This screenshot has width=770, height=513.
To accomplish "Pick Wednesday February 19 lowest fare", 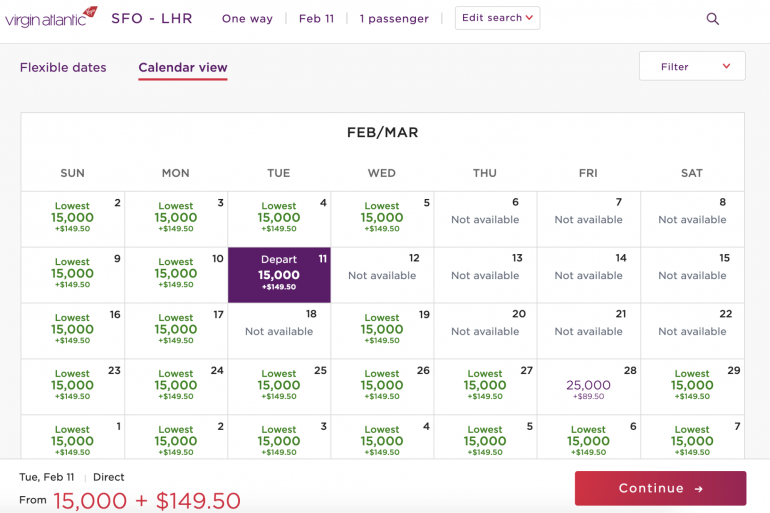I will [x=382, y=330].
